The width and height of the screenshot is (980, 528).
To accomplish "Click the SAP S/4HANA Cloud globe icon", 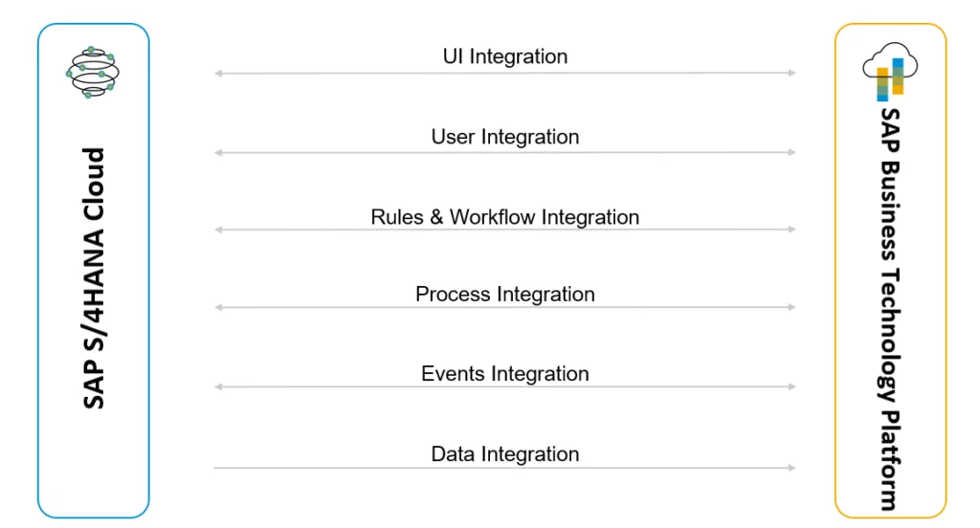I will tap(93, 72).
